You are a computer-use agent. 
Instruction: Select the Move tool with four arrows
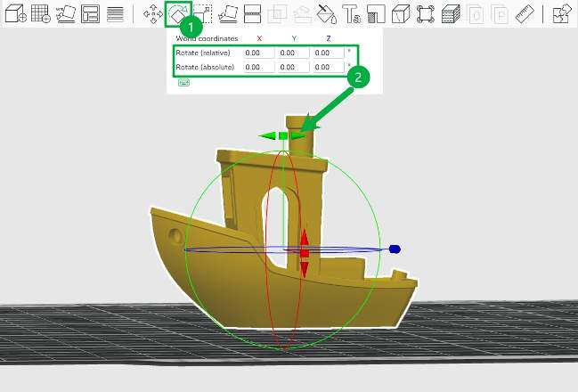click(x=153, y=13)
